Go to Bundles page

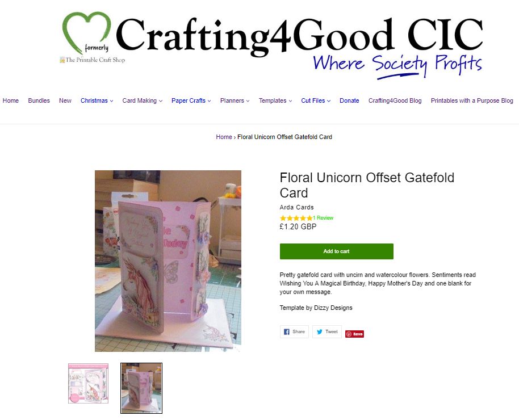39,100
